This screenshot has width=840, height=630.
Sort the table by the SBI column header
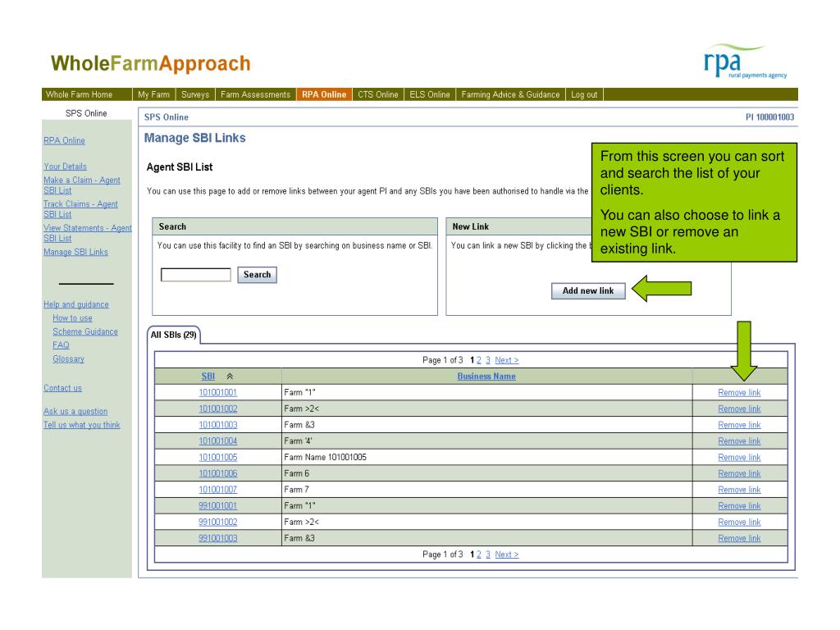208,376
